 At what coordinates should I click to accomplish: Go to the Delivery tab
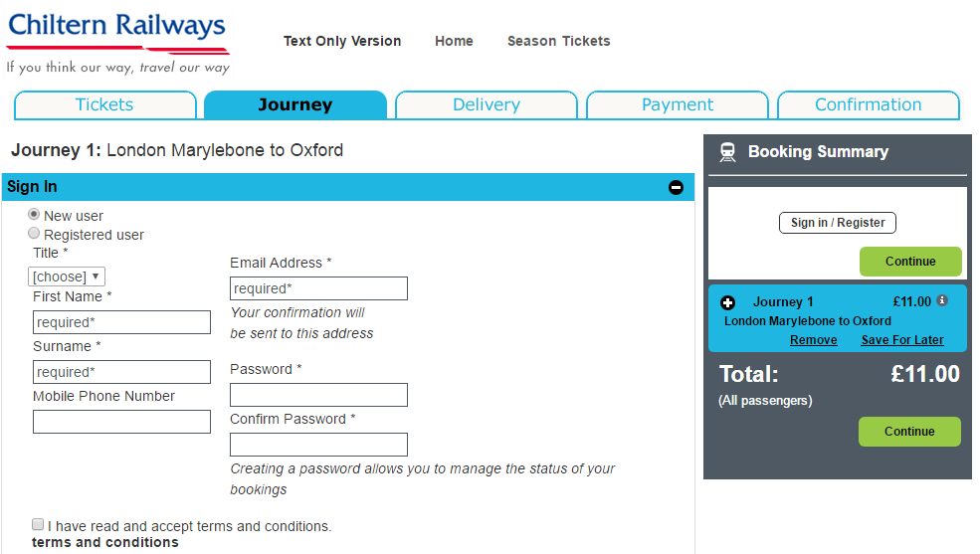pos(487,104)
